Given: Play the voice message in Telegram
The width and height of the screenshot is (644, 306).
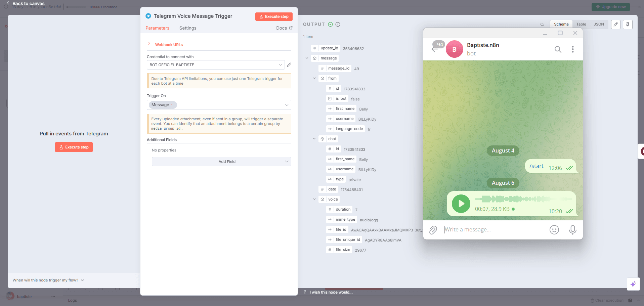Looking at the screenshot, I should [x=461, y=204].
